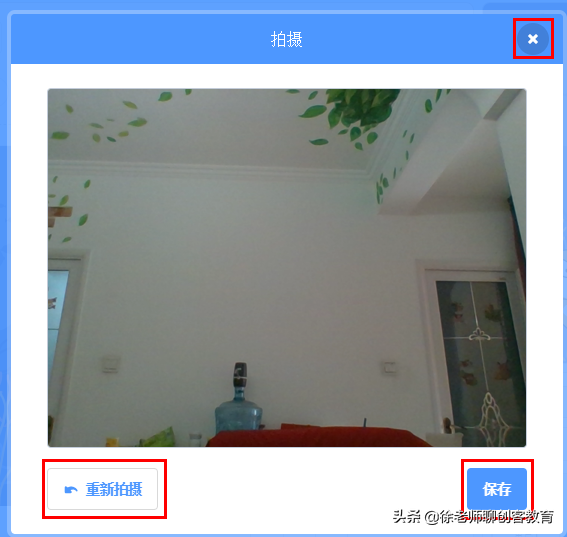This screenshot has width=567, height=537.
Task: Click the captured webcam photo preview
Action: coord(287,268)
